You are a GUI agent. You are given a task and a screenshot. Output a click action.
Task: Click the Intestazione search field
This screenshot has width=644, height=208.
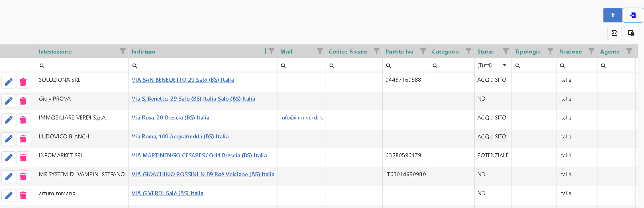(84, 66)
